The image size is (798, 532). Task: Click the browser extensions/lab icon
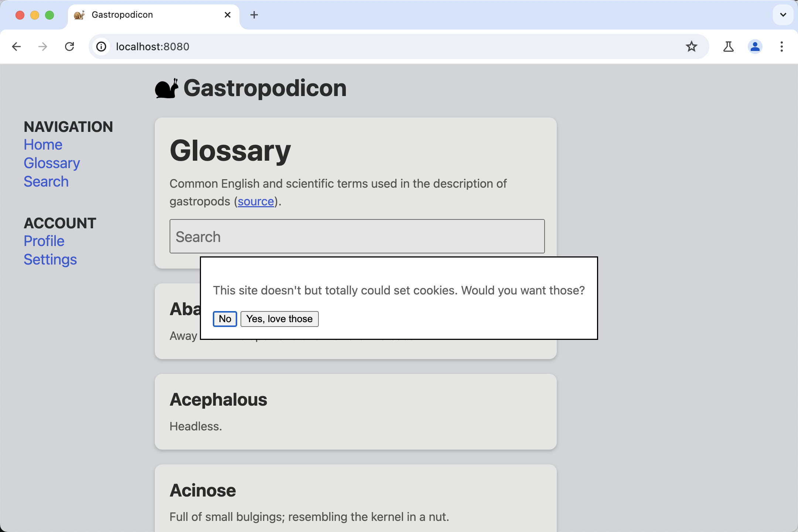click(727, 47)
